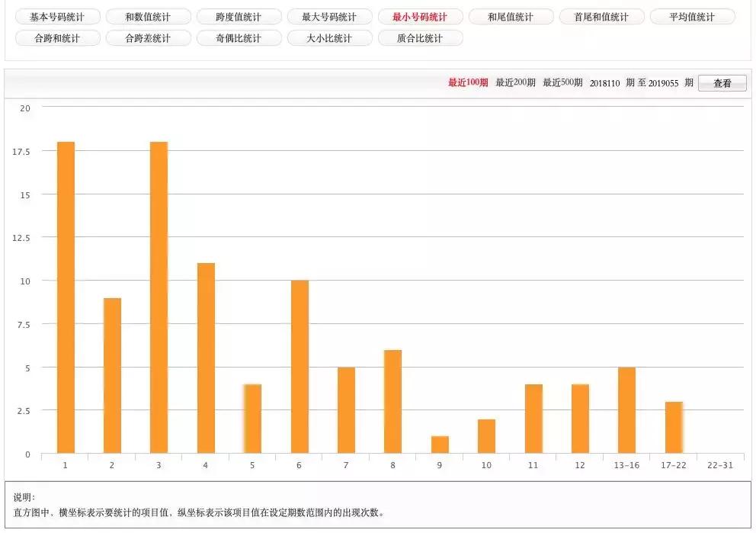Open the 首尾和值统计 tab
Viewport: 756px width, 533px height.
[601, 17]
